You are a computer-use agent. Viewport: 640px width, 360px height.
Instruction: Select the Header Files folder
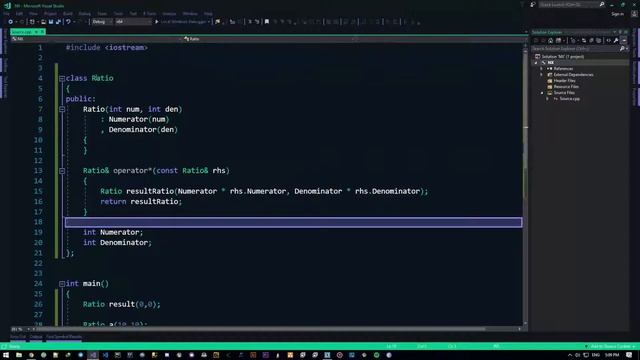[x=564, y=81]
